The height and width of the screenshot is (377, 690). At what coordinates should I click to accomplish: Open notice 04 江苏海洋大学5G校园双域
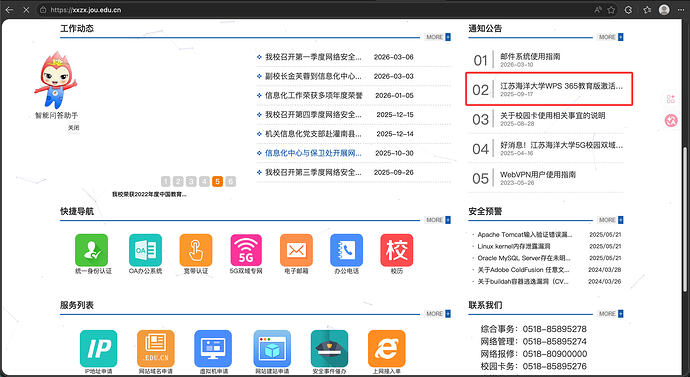[x=562, y=145]
